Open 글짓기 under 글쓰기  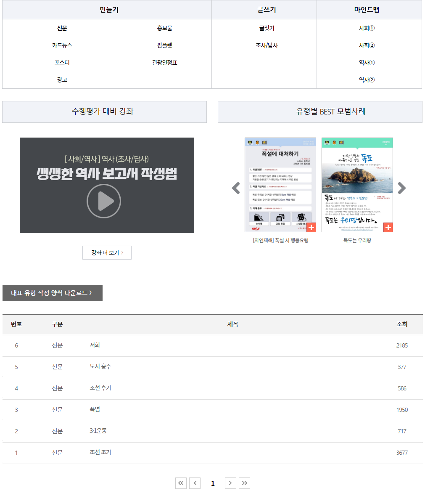pos(267,28)
